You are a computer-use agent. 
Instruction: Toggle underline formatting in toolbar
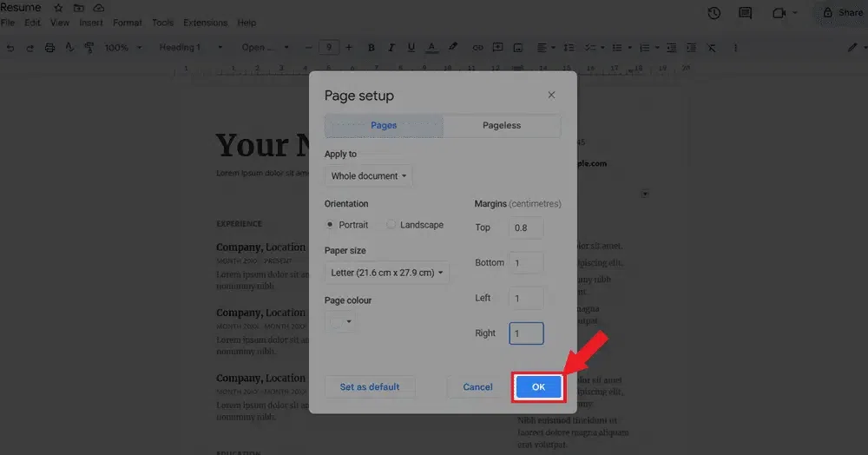point(411,48)
